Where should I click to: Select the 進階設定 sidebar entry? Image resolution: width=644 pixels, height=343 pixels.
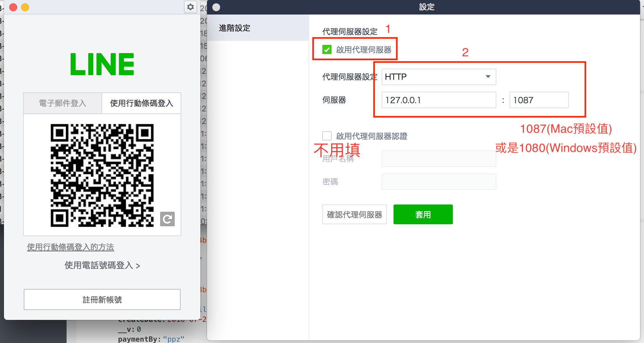(x=234, y=28)
